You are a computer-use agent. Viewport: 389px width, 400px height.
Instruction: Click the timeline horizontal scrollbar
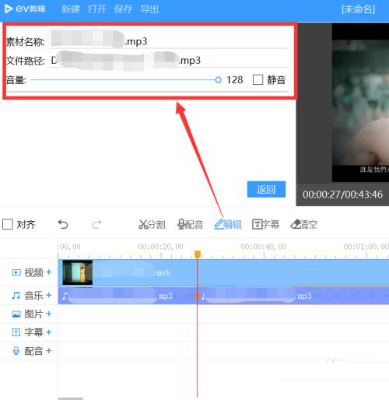coord(70,398)
